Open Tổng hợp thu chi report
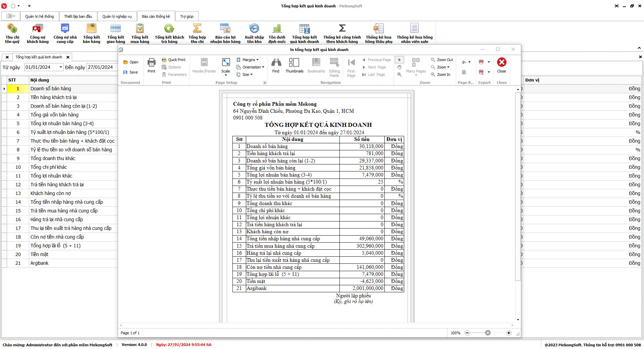The width and height of the screenshot is (644, 349). (197, 34)
